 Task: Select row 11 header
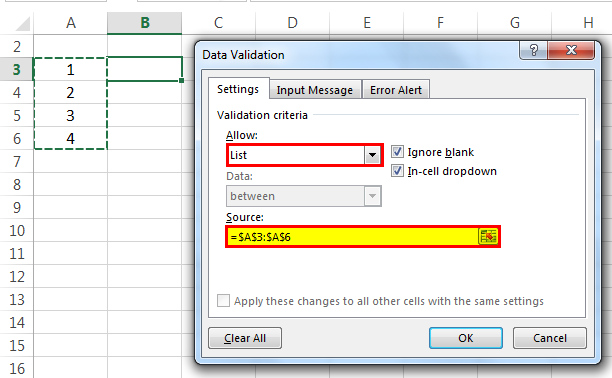pos(16,254)
